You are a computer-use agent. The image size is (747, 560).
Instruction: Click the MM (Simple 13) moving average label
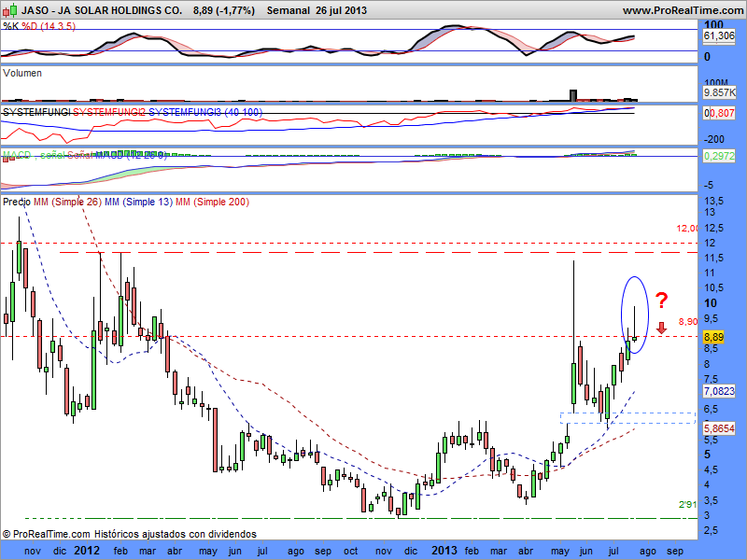(138, 202)
